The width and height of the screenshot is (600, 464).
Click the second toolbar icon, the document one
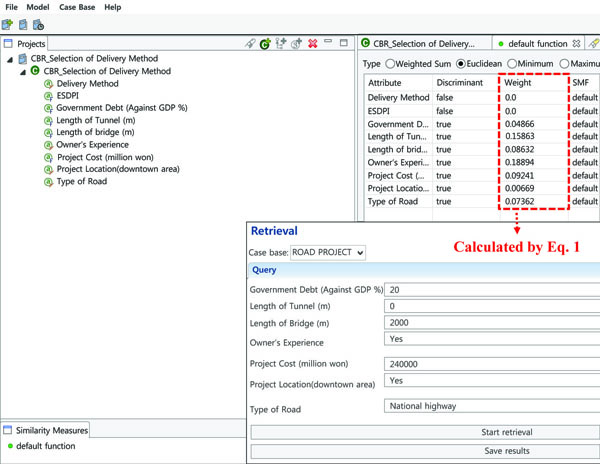click(x=23, y=25)
